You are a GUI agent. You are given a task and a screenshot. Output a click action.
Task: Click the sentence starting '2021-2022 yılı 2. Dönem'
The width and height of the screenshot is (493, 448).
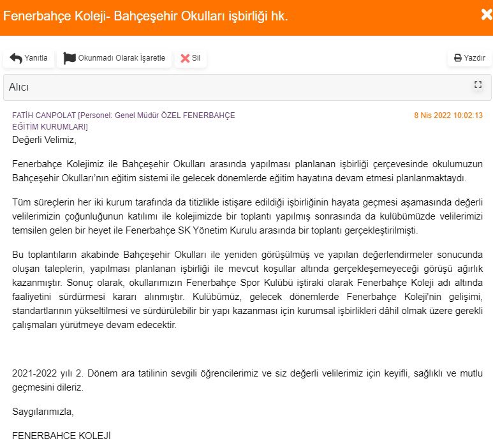coord(247,380)
